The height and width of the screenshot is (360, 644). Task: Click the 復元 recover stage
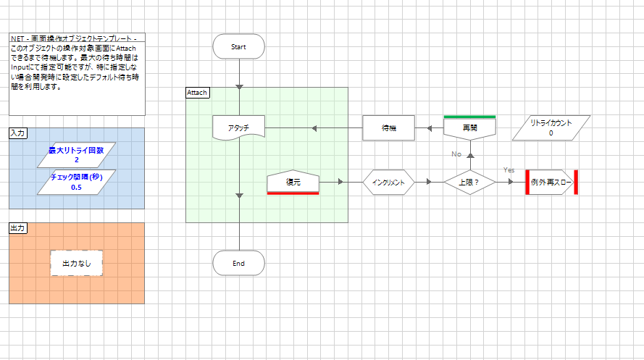point(293,183)
